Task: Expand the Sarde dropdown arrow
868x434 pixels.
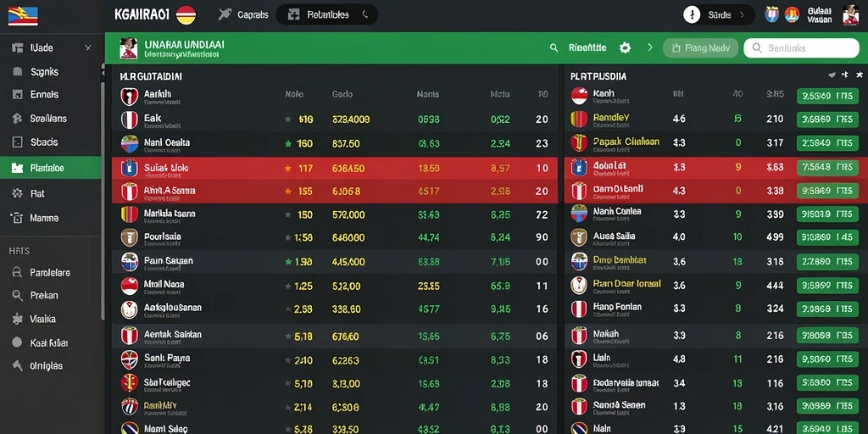Action: point(743,15)
